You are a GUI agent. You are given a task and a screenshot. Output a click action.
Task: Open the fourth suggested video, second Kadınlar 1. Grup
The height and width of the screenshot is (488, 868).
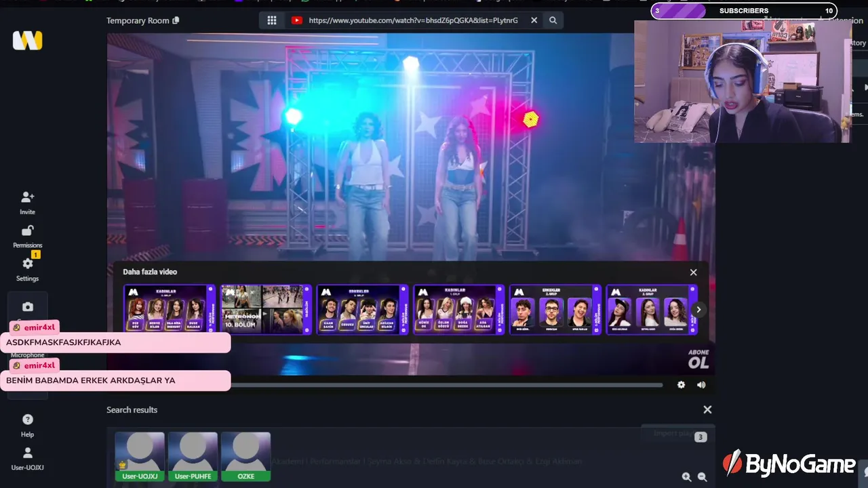point(458,310)
